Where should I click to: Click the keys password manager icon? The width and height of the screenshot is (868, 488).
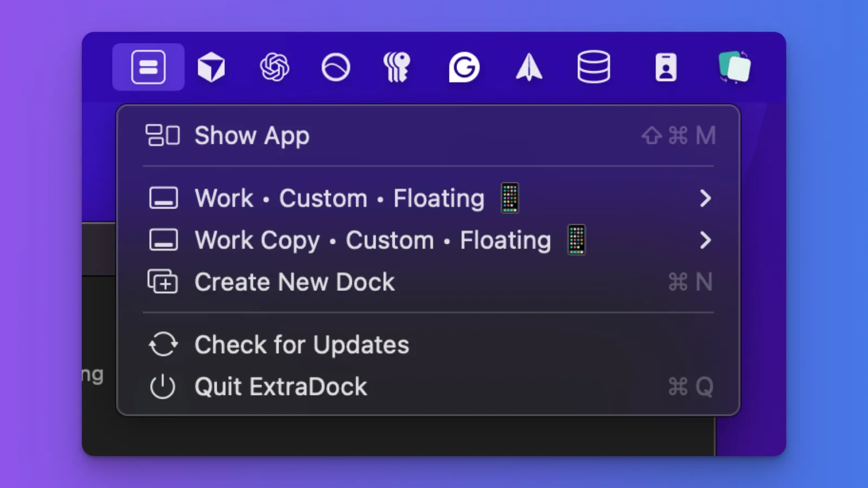click(x=397, y=67)
